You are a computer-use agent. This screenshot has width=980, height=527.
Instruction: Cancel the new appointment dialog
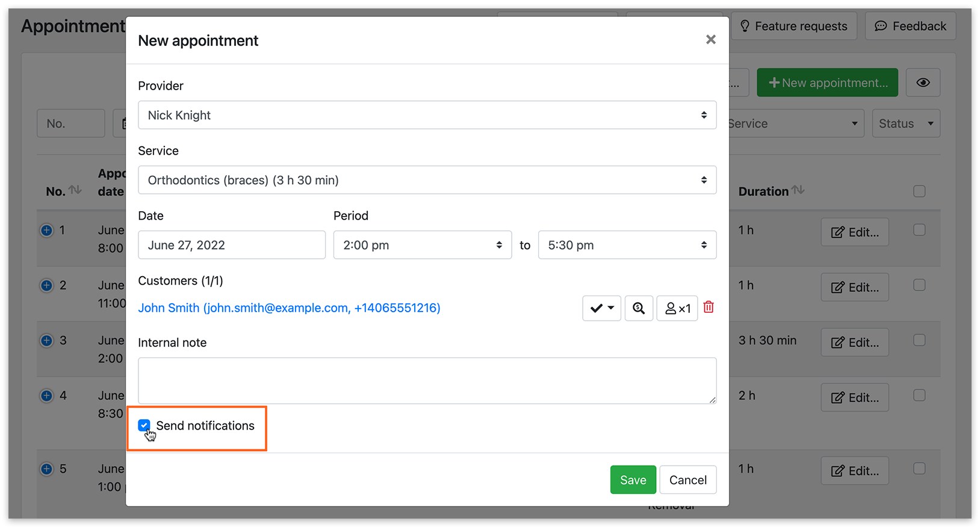688,479
